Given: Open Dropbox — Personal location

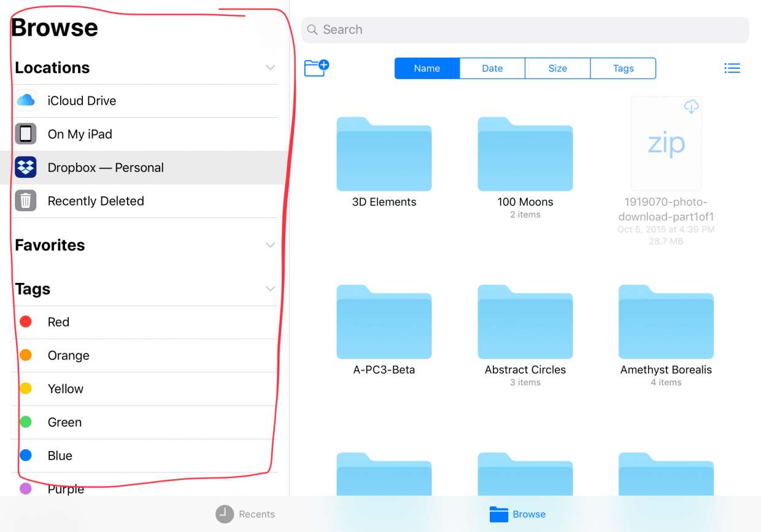Looking at the screenshot, I should pos(106,168).
